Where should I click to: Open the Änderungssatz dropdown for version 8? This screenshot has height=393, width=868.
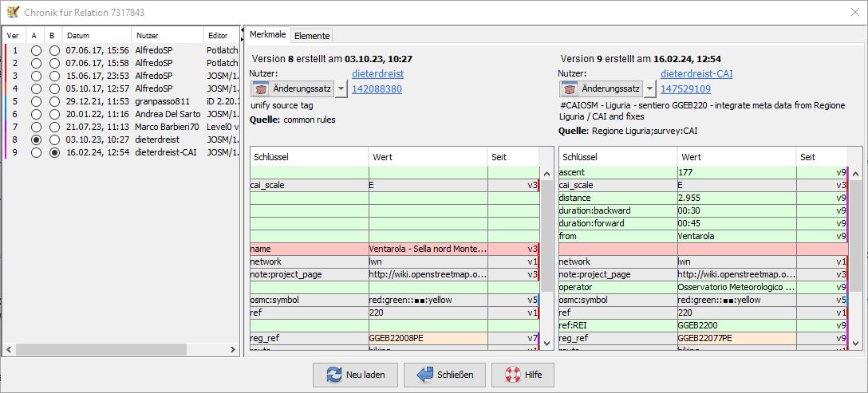point(341,89)
